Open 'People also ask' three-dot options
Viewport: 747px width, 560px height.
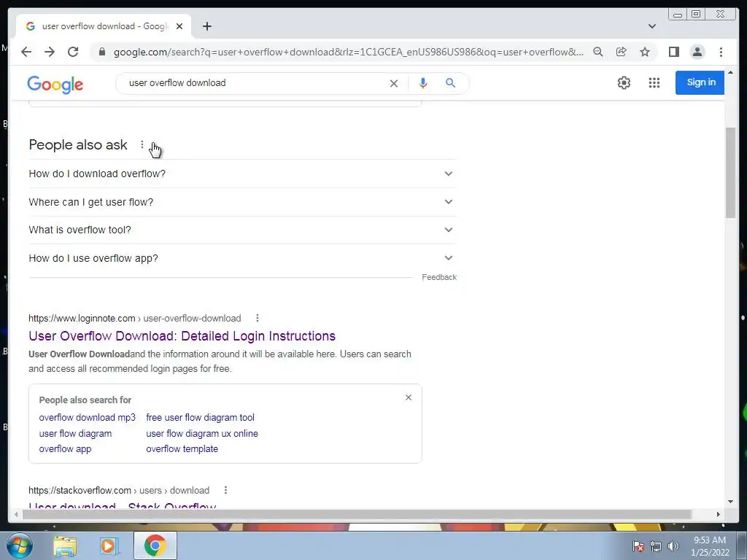[142, 144]
